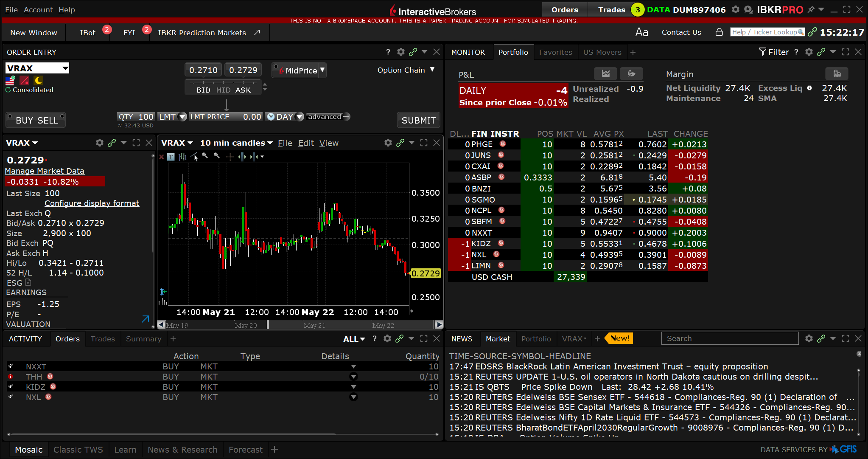
Task: Open the blue arrow pop-out in quote details
Action: [x=145, y=319]
